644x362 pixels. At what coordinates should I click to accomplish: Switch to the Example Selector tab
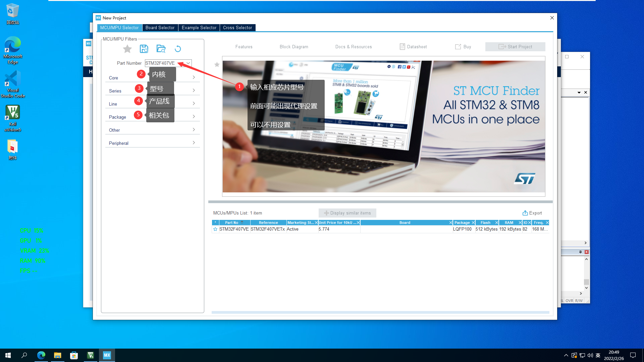tap(199, 27)
